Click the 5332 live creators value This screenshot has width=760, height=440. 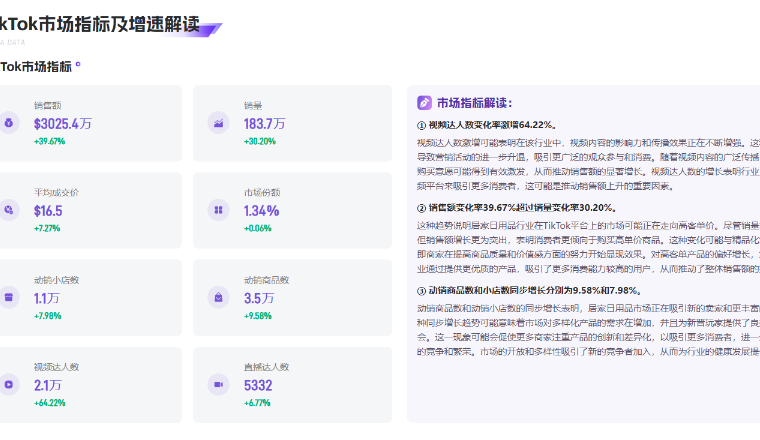[258, 385]
